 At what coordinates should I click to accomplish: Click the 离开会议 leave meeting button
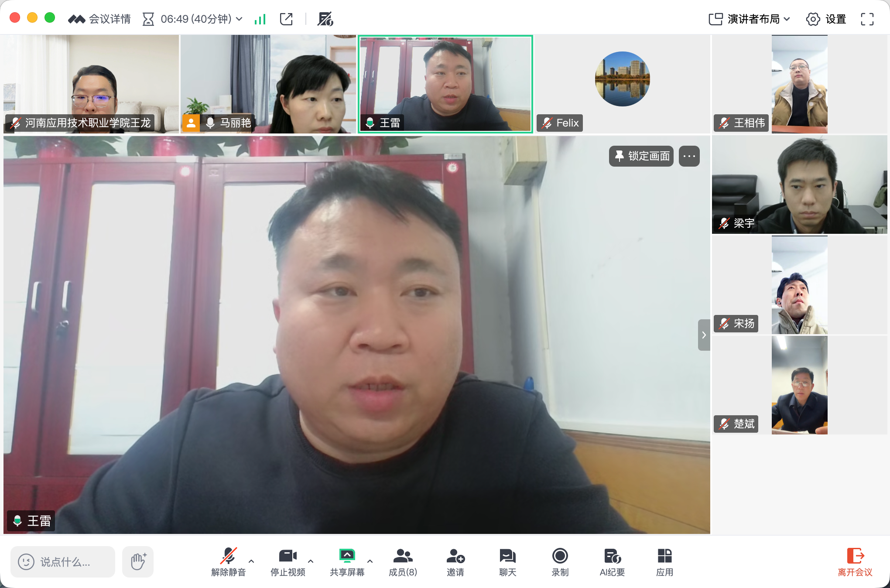855,562
